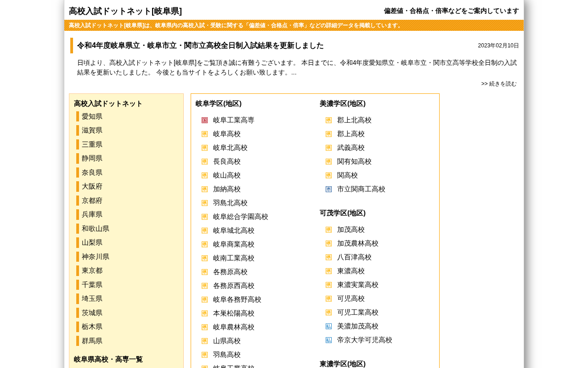Select 東京都 in the prefecture sidebar
This screenshot has height=368, width=588.
tap(92, 270)
